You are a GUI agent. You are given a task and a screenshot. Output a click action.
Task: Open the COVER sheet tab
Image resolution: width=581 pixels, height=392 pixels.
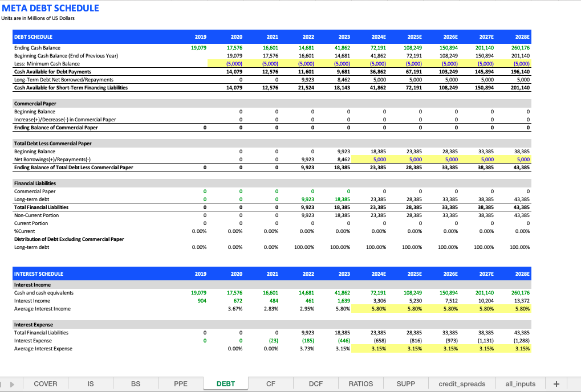click(x=46, y=384)
